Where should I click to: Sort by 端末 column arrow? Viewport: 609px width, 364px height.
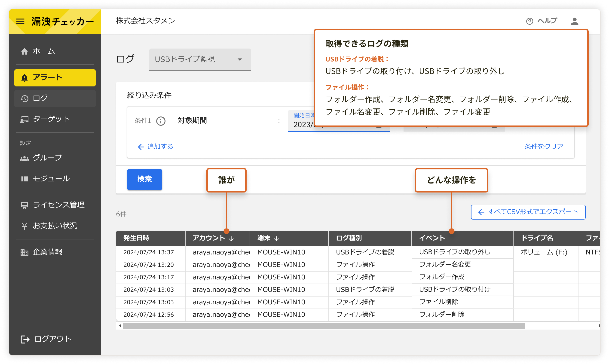pyautogui.click(x=276, y=239)
